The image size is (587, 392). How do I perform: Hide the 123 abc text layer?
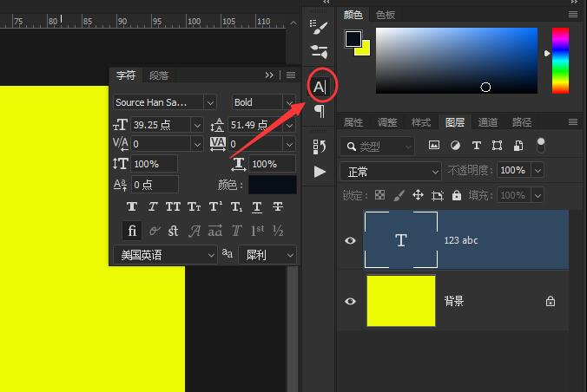tap(350, 240)
